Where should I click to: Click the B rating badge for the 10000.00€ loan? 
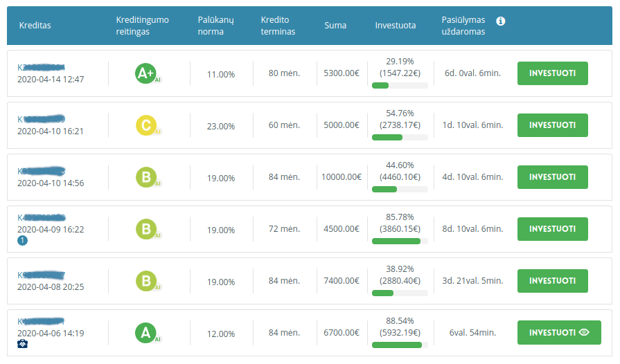pyautogui.click(x=145, y=178)
